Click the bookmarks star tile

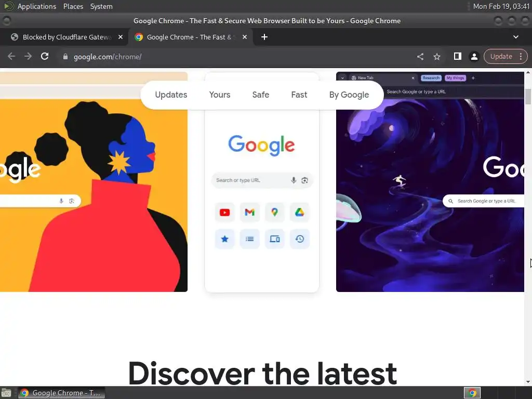[224, 239]
